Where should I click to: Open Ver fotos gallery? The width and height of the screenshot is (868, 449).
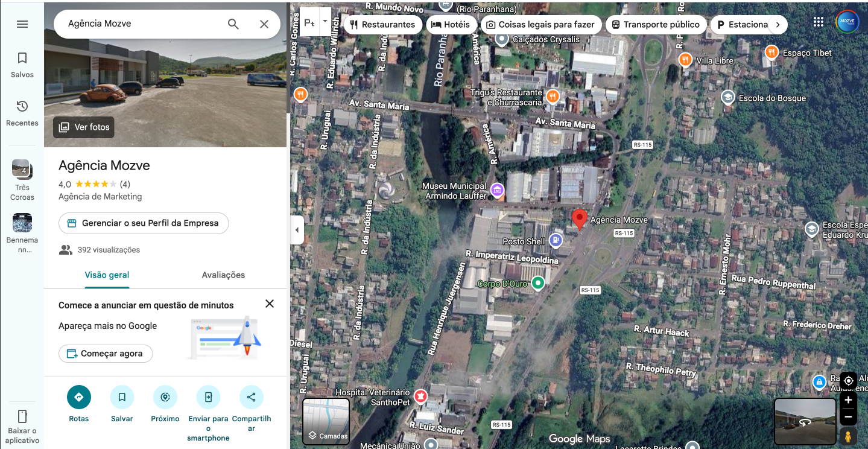[84, 127]
